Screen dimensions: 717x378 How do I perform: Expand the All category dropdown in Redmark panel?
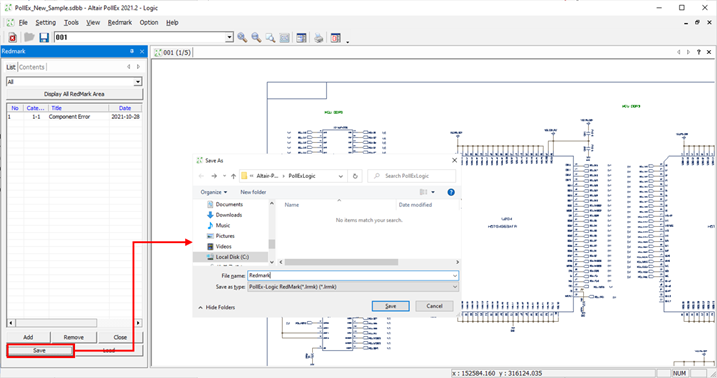(x=138, y=82)
